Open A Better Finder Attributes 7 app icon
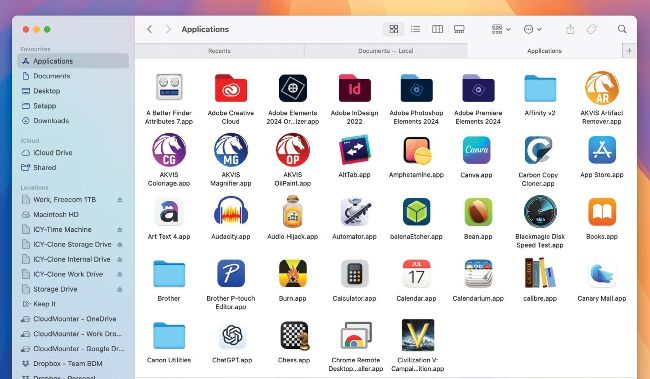Image resolution: width=650 pixels, height=379 pixels. coord(169,87)
